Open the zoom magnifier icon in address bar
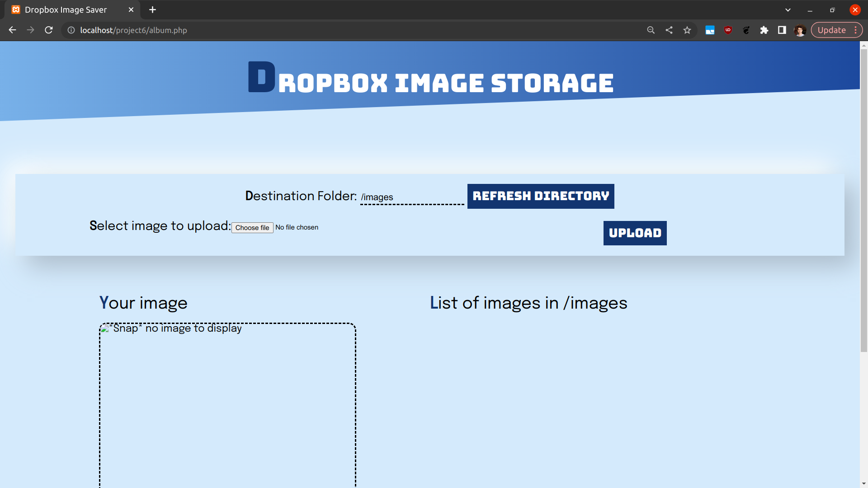This screenshot has width=868, height=488. coord(651,30)
